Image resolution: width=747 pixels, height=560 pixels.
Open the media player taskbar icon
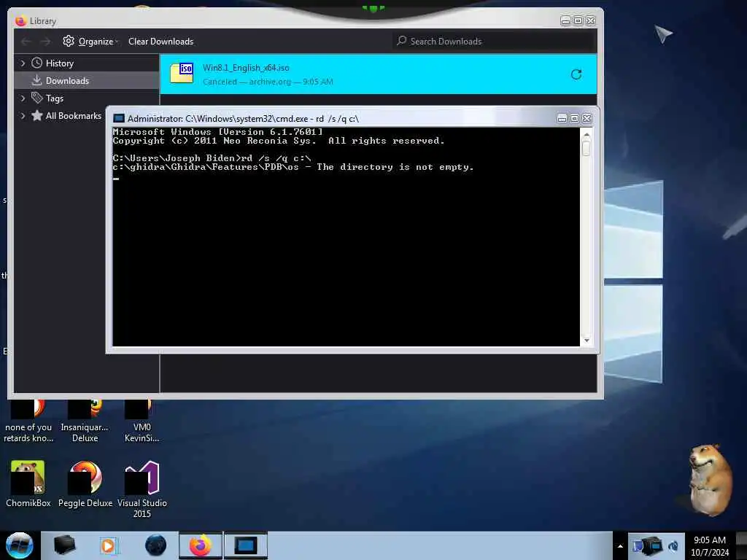click(x=109, y=545)
